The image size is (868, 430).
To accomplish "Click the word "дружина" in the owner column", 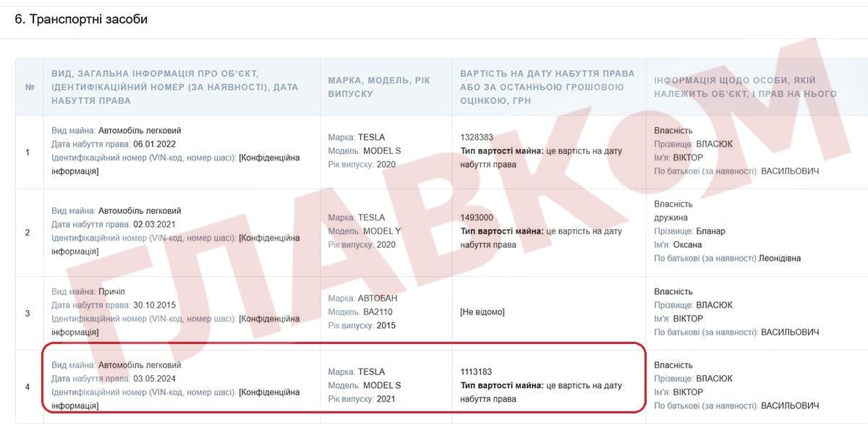I will click(671, 218).
